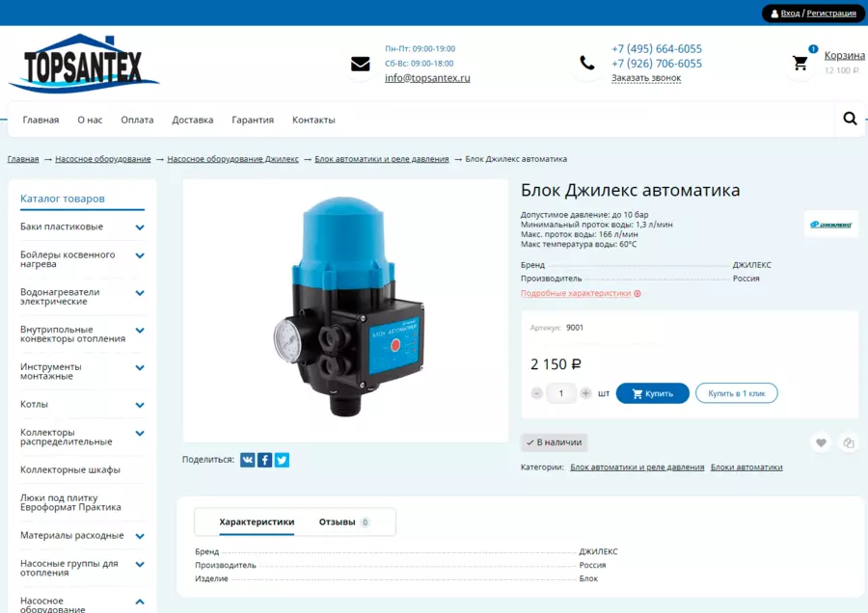Expand Баки пластиковые category
This screenshot has height=613, width=868.
tap(140, 227)
